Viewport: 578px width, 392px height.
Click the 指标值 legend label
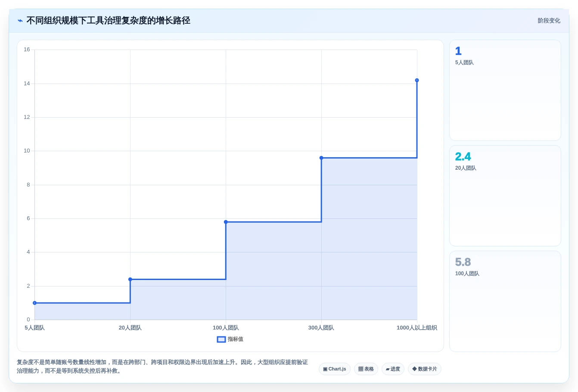[236, 339]
